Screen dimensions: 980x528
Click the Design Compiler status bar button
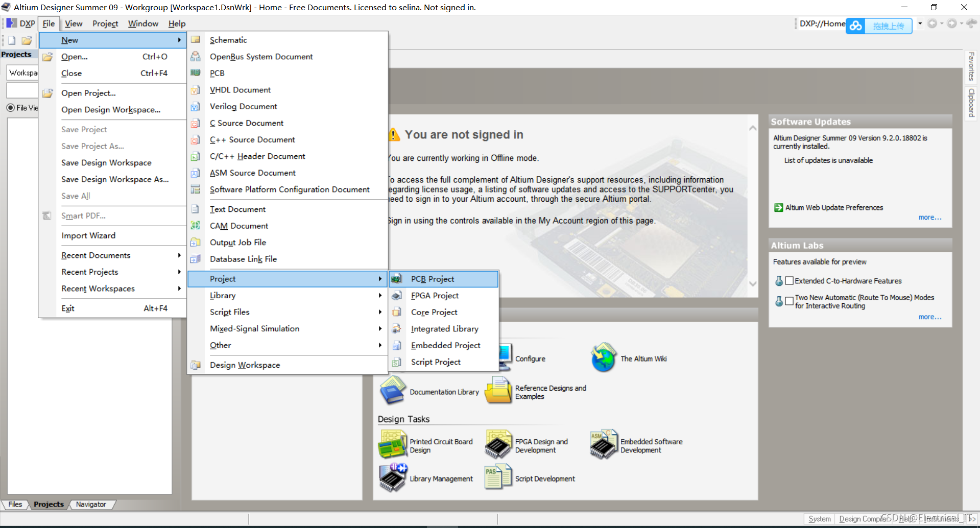click(863, 519)
